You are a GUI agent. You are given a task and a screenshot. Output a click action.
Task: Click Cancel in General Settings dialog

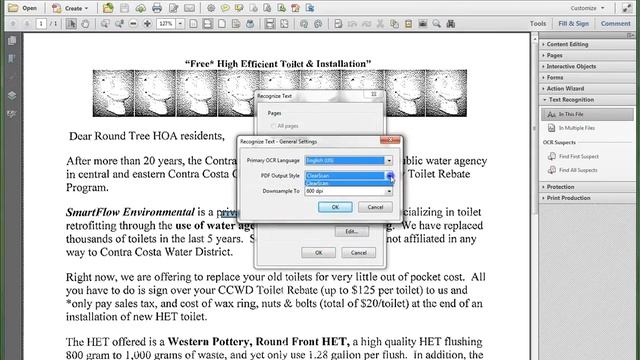[375, 207]
